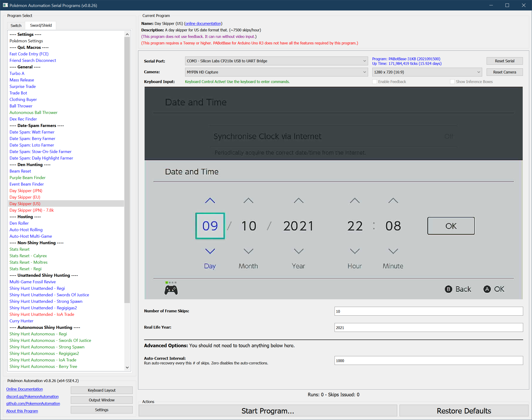Image resolution: width=532 pixels, height=420 pixels.
Task: Switch to the Switch tab
Action: point(16,26)
